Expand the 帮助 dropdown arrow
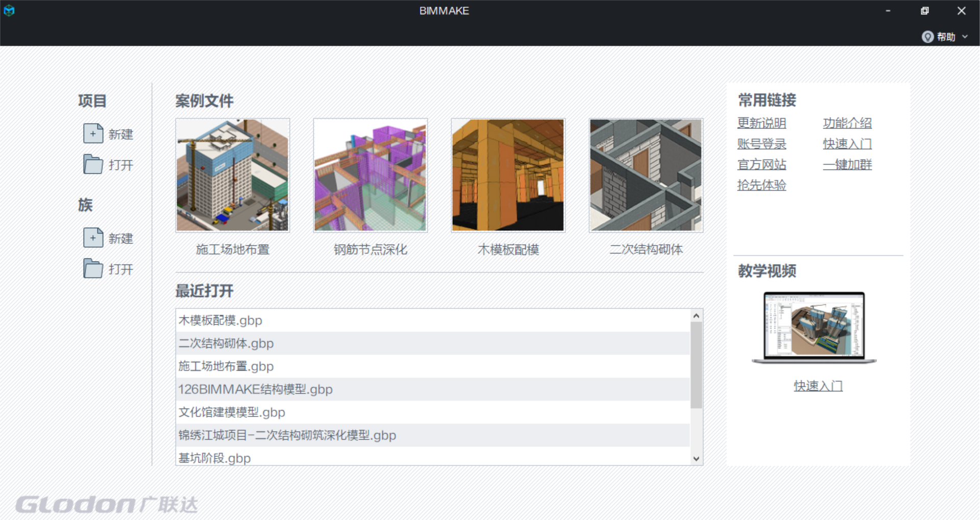Screen dimensions: 980x520 965,37
